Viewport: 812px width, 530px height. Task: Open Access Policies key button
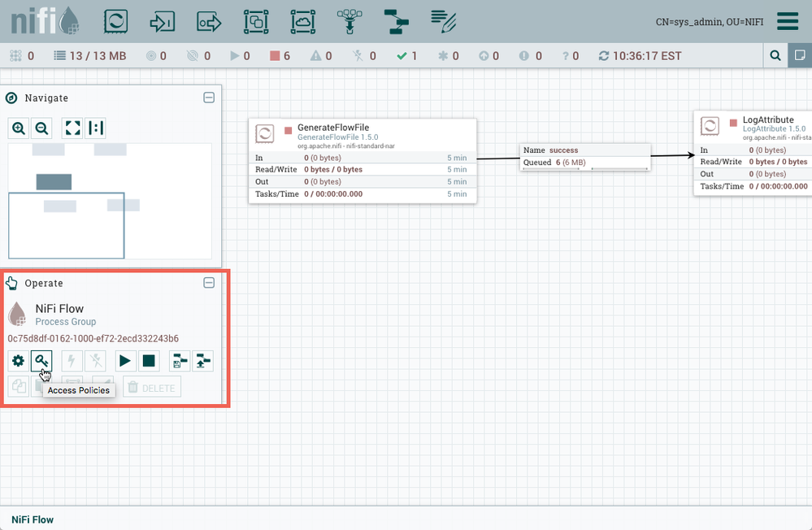click(41, 361)
